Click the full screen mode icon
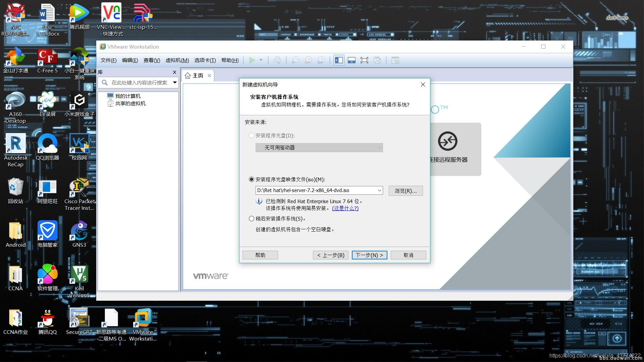 [x=364, y=60]
